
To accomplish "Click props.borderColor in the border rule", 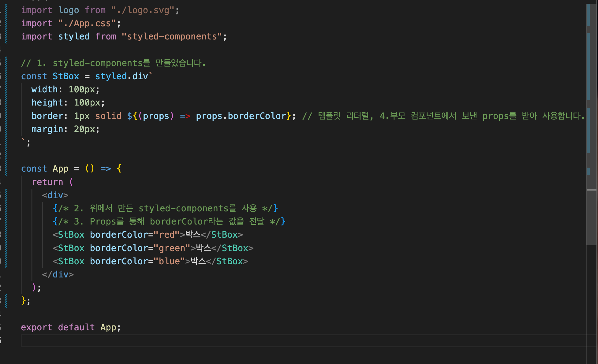I will (x=241, y=116).
